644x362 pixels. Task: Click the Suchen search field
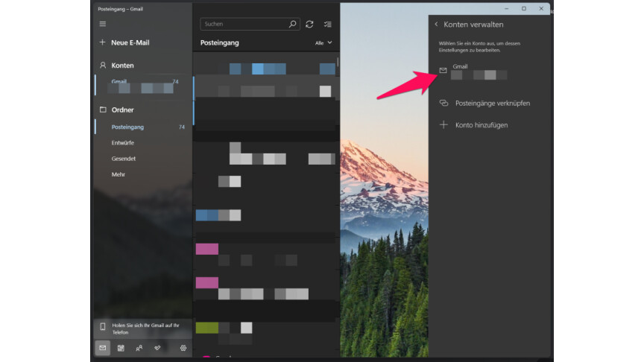(x=250, y=25)
